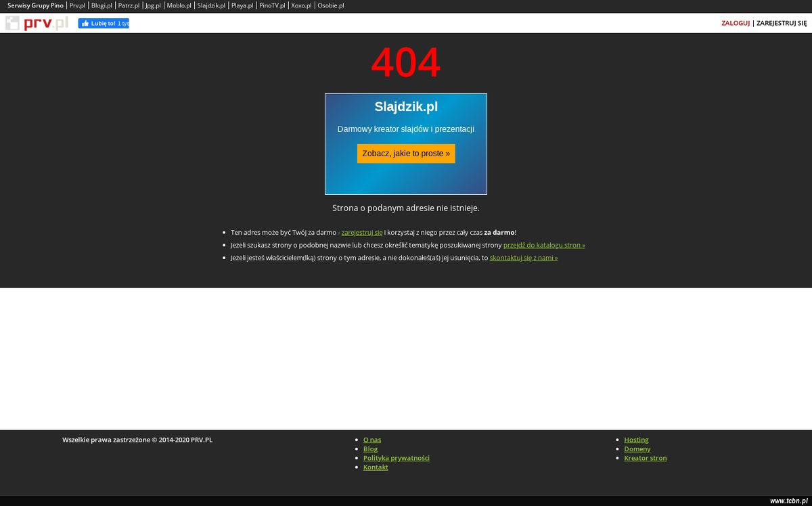This screenshot has height=506, width=812.
Task: Open PinoTV.pl in top services bar
Action: (272, 5)
